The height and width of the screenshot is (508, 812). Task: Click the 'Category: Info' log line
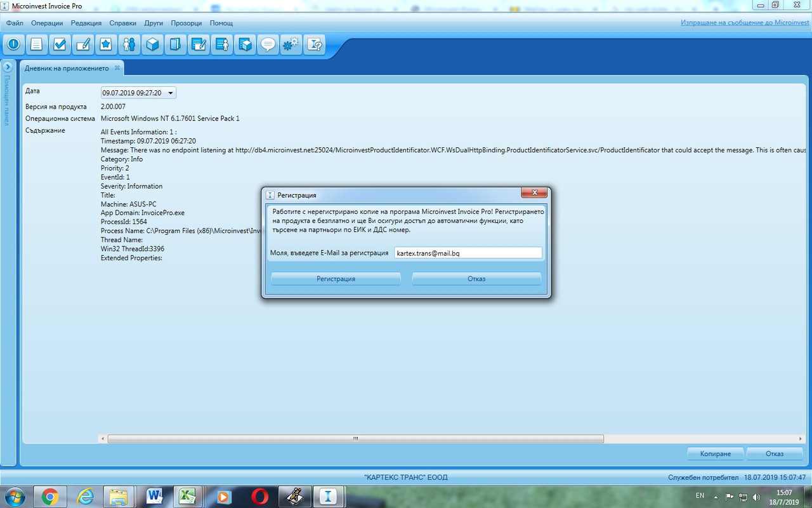pos(122,159)
